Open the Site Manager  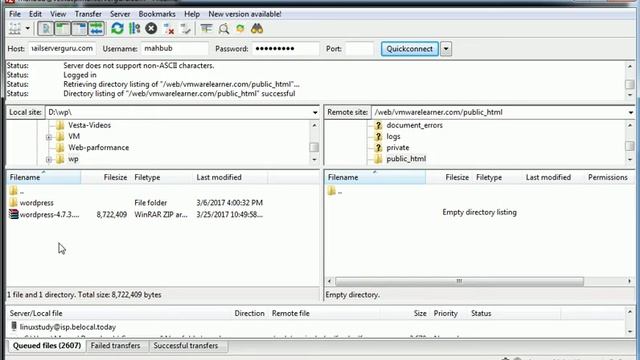[x=15, y=29]
